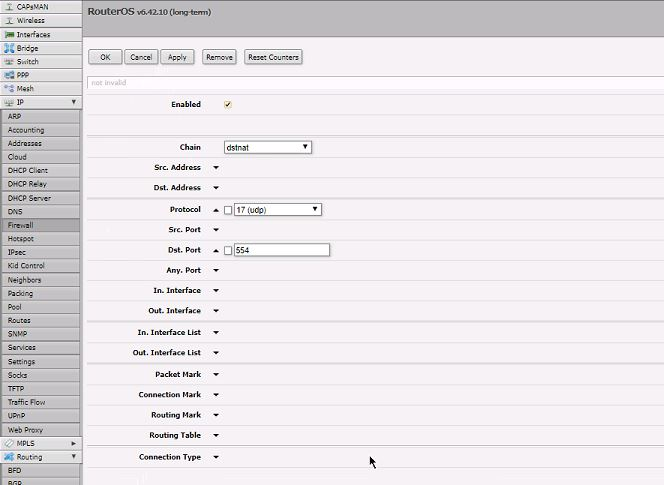Expand the Connection Type field
The image size is (664, 485).
tap(216, 457)
